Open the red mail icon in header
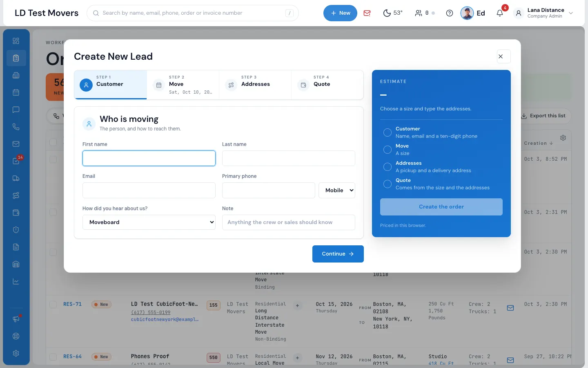 (x=367, y=13)
